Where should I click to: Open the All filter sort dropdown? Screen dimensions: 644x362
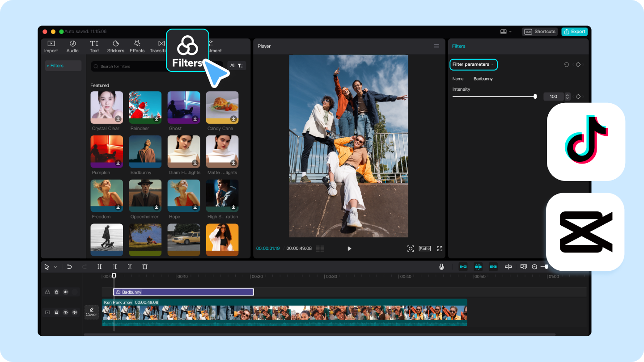[237, 66]
